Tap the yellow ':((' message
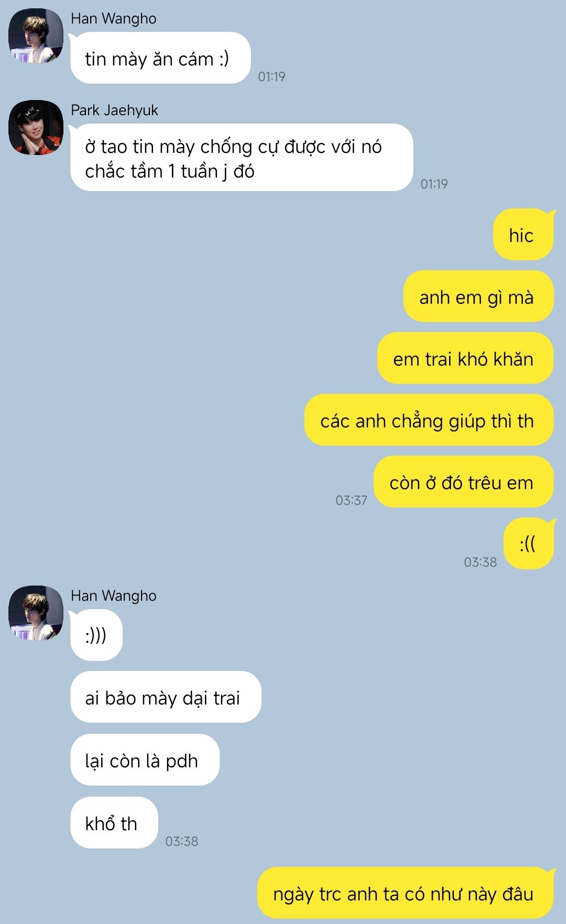 point(529,544)
